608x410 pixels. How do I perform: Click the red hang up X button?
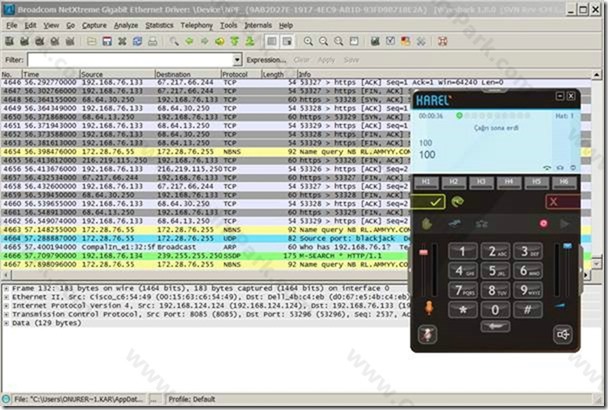tap(562, 202)
